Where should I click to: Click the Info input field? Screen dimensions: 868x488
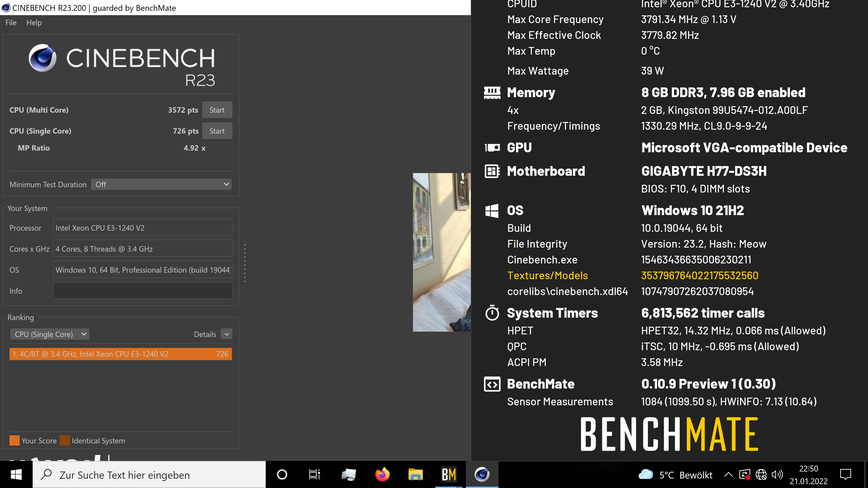click(143, 291)
